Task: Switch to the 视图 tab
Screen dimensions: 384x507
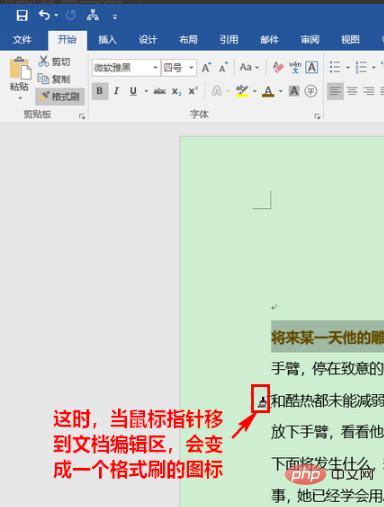Action: (350, 40)
